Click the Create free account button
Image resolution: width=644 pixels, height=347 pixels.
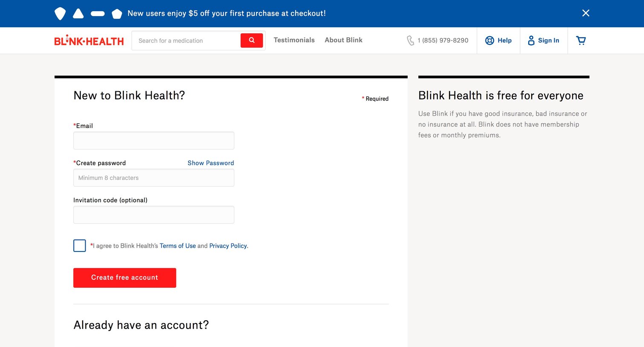pyautogui.click(x=125, y=278)
